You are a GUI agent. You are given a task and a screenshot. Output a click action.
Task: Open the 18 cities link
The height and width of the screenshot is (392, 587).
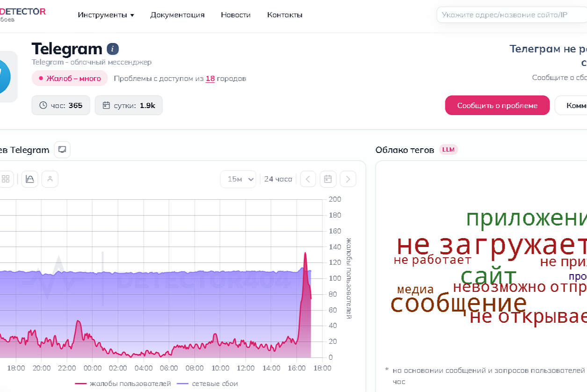(x=210, y=79)
